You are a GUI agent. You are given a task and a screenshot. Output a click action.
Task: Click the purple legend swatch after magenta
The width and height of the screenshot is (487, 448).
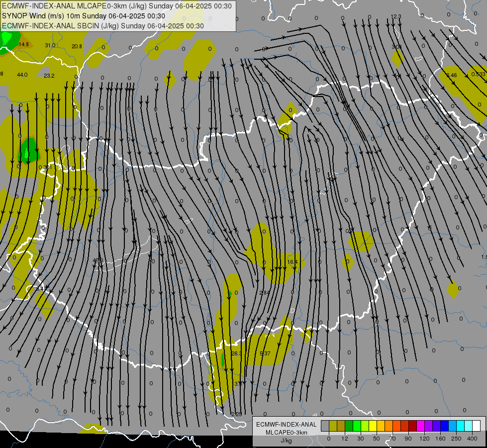pos(428,426)
